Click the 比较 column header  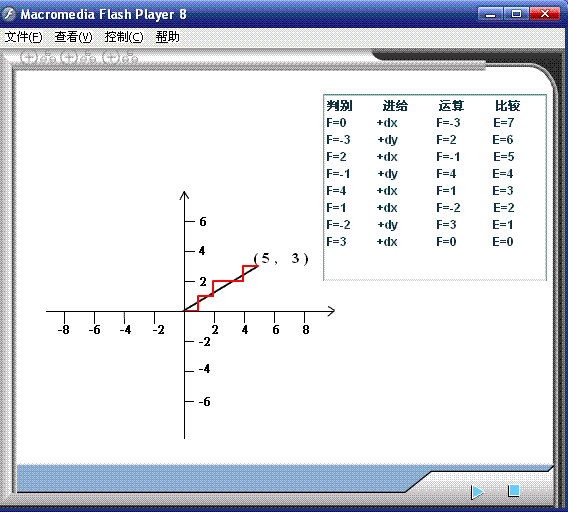[x=508, y=106]
